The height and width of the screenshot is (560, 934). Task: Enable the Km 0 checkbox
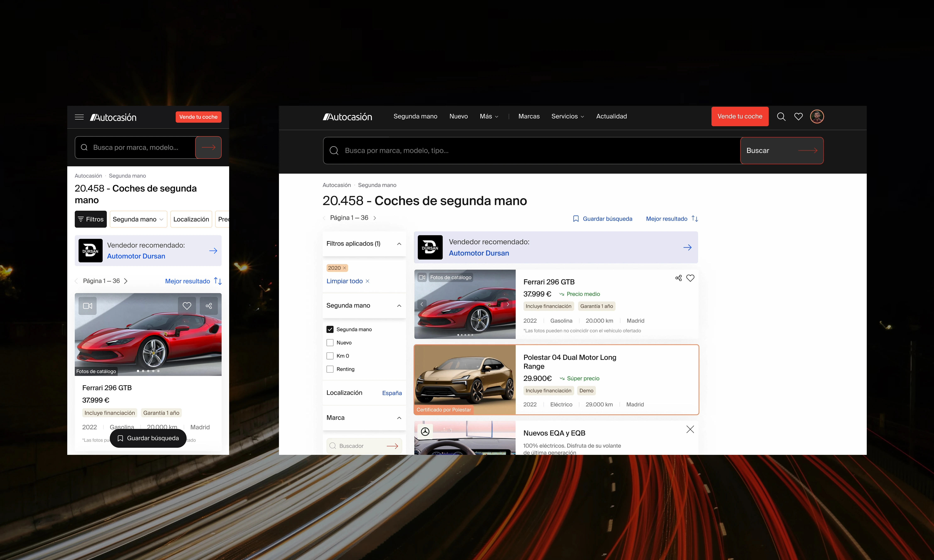click(x=330, y=356)
